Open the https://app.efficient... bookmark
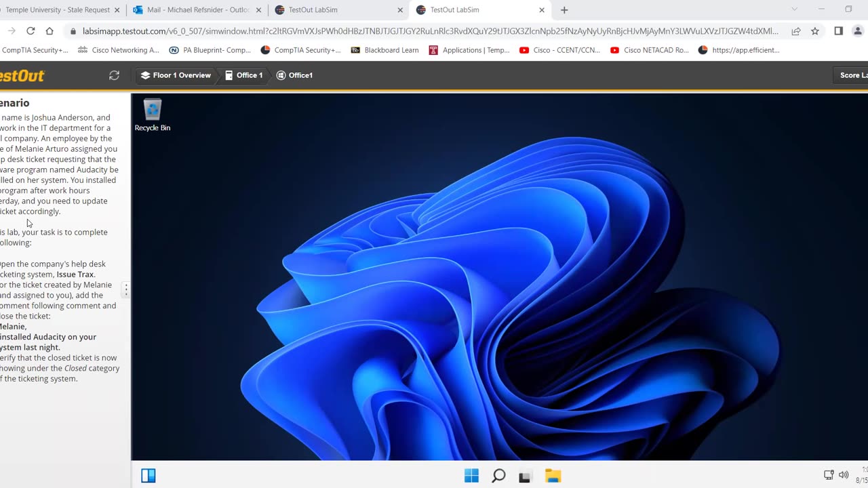The image size is (868, 488). tap(739, 50)
